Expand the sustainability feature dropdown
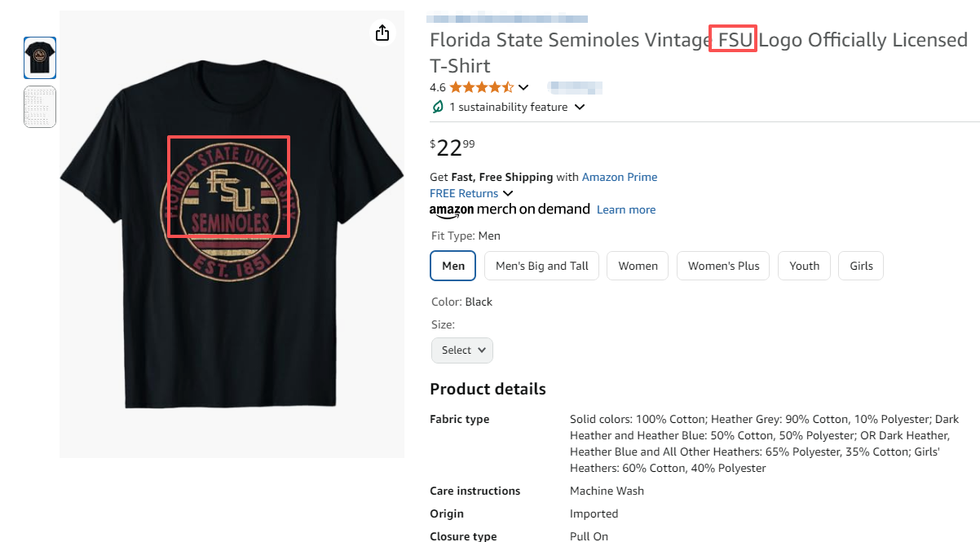This screenshot has width=980, height=542. [x=580, y=107]
